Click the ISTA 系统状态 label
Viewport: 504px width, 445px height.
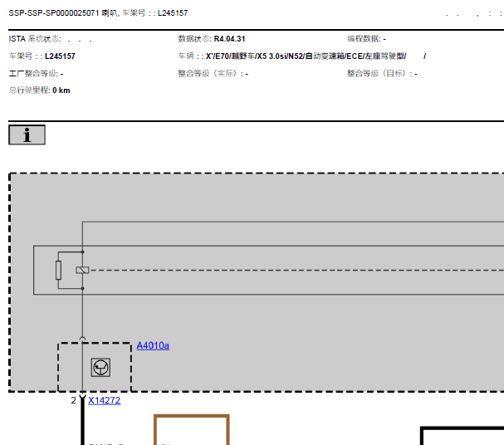(34, 39)
